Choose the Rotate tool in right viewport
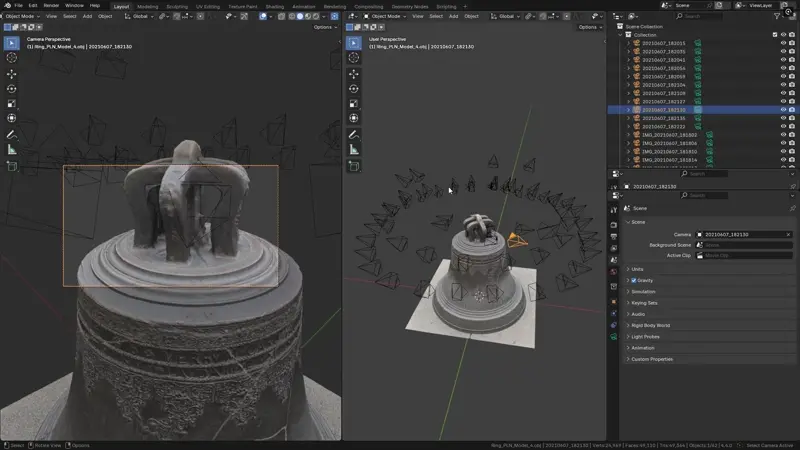 [x=354, y=89]
